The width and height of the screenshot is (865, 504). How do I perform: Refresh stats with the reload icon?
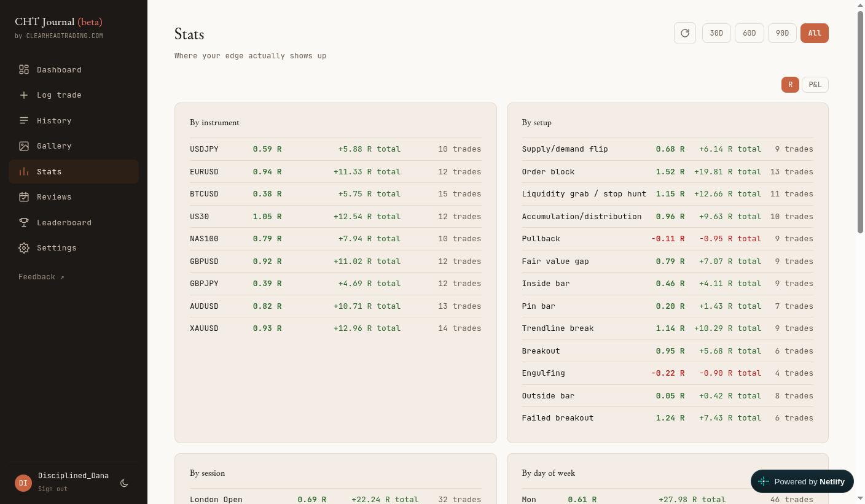click(685, 33)
